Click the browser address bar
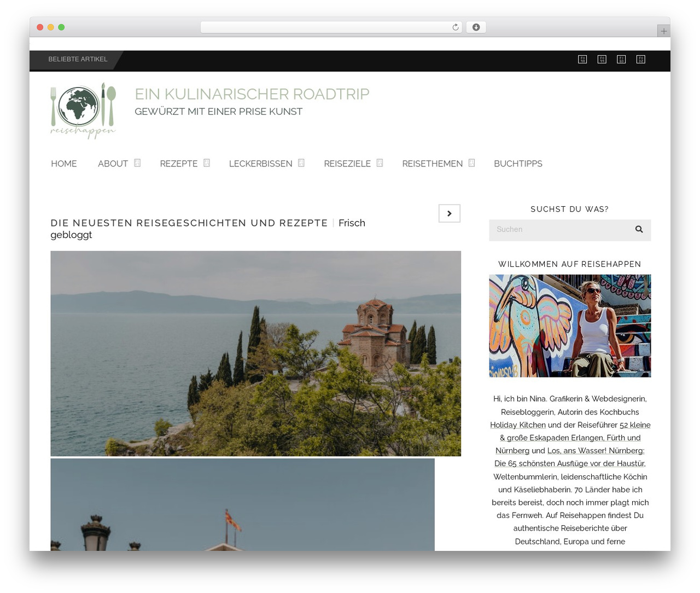 click(331, 27)
